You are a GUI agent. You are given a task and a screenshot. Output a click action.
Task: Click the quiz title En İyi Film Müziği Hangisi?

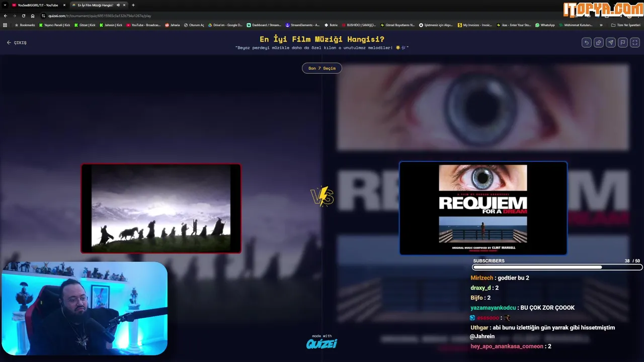coord(322,39)
